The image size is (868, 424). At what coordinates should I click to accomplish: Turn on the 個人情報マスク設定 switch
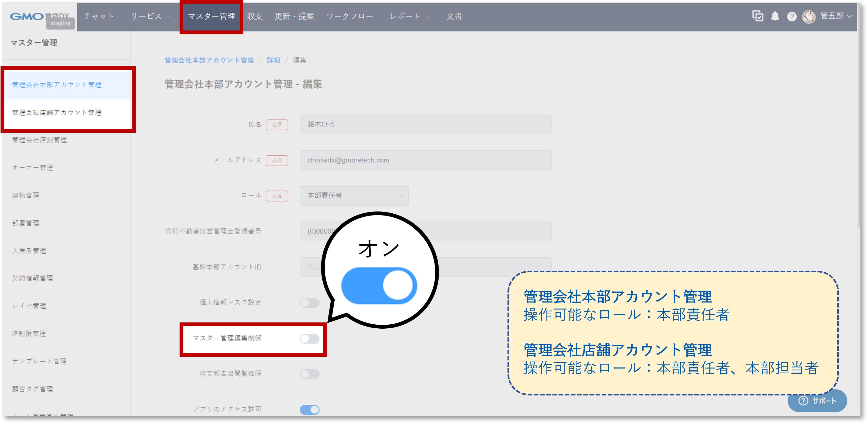tap(310, 303)
